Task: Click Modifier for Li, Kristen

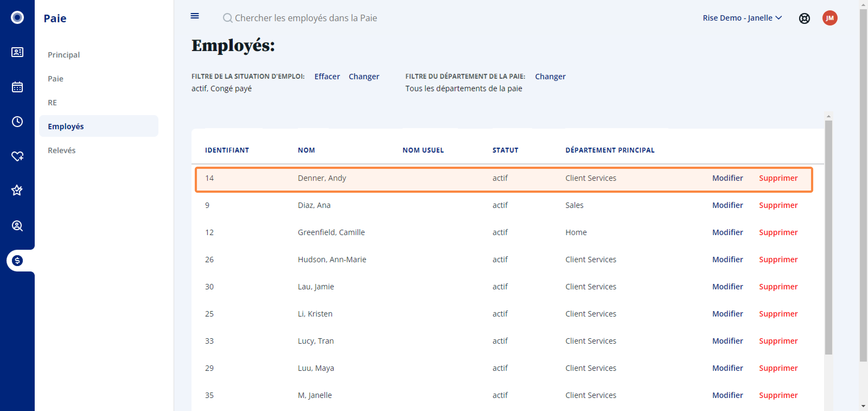Action: [727, 314]
